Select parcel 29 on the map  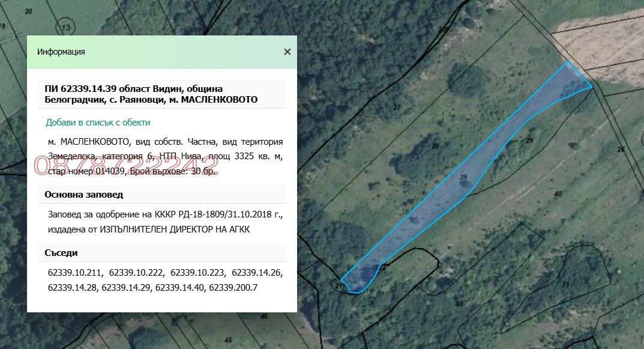pos(529,141)
